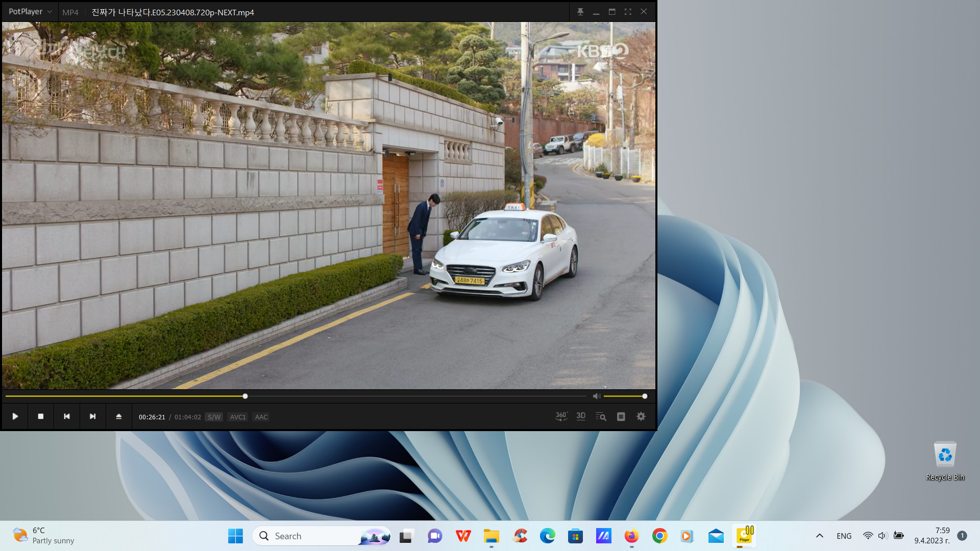Viewport: 980px width, 551px height.
Task: Skip to the previous file
Action: pyautogui.click(x=67, y=416)
